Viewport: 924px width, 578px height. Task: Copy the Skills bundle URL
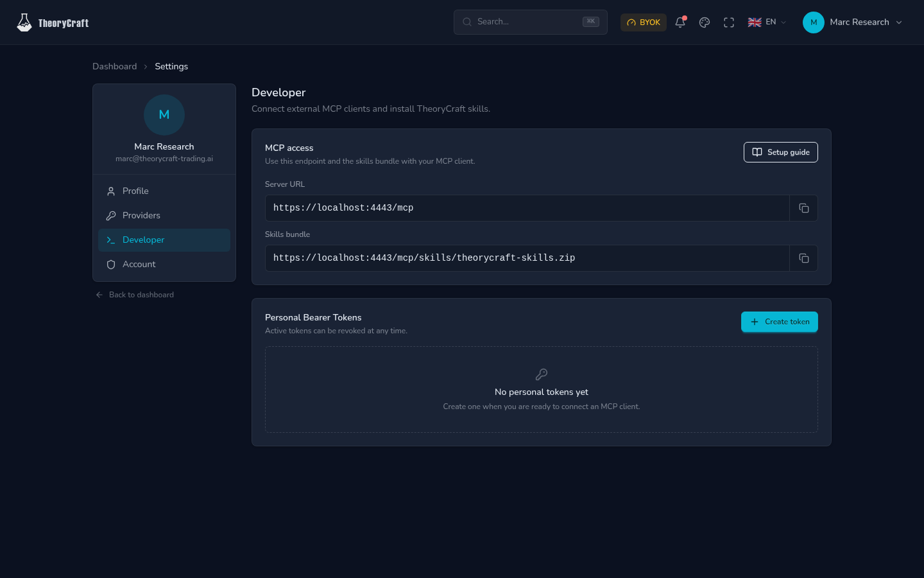pos(803,258)
